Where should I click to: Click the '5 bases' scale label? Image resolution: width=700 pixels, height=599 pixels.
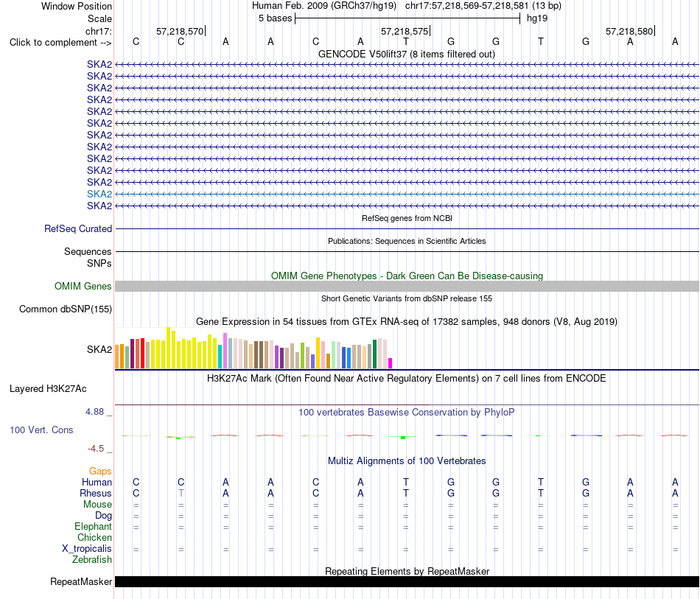point(275,18)
